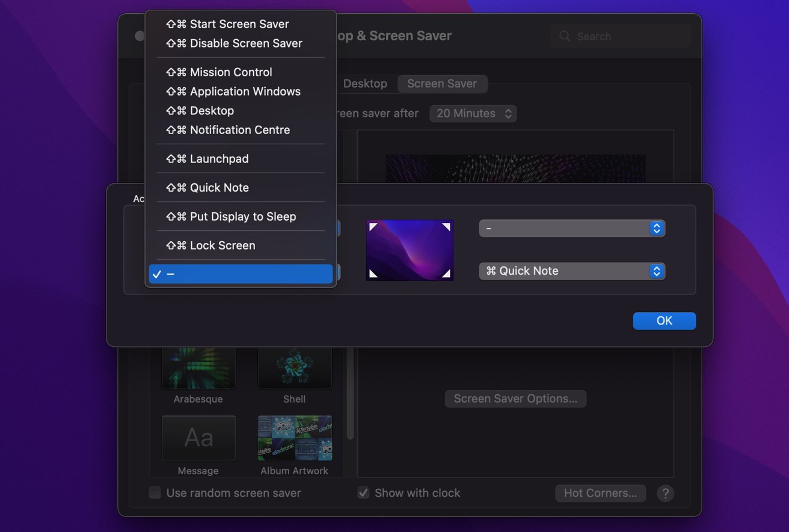Select the Album Artwork screen saver thumbnail
Viewport: 789px width, 532px height.
pyautogui.click(x=295, y=438)
